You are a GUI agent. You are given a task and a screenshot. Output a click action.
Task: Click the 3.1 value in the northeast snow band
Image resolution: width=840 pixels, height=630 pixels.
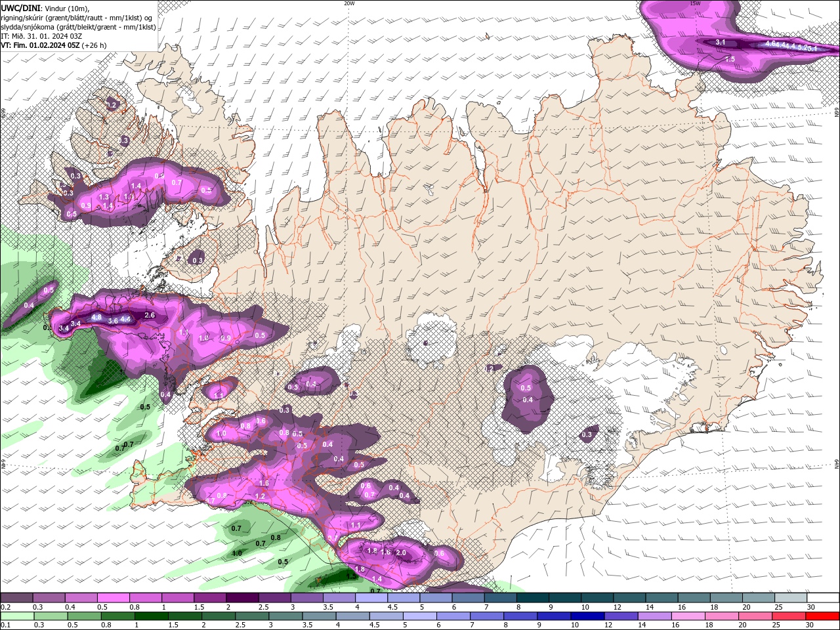(720, 42)
